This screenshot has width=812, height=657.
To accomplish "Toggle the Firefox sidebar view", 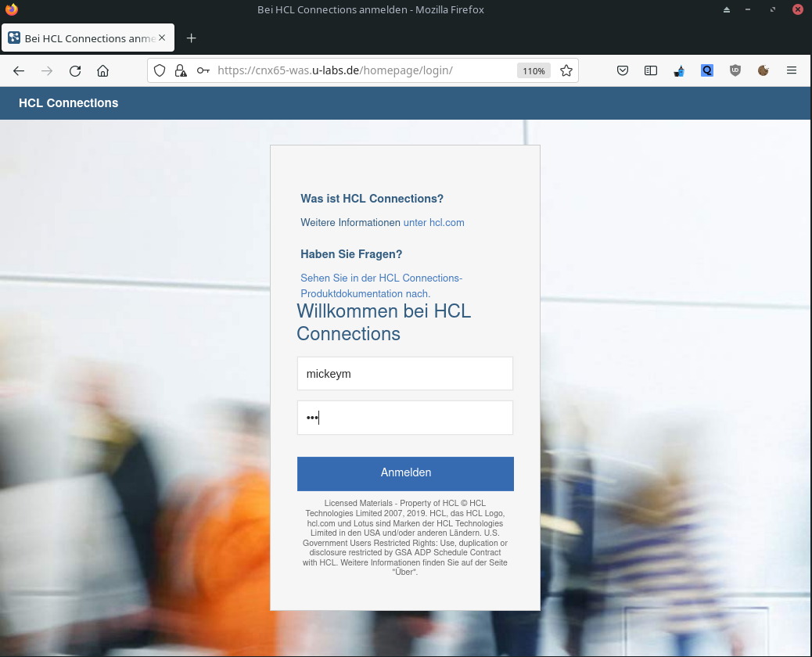I will pyautogui.click(x=651, y=70).
